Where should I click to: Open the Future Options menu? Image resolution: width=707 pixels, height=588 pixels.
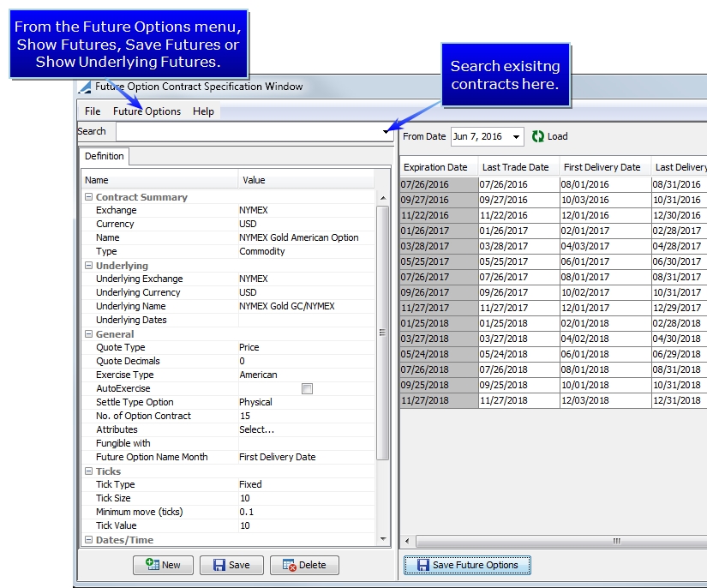(x=147, y=111)
